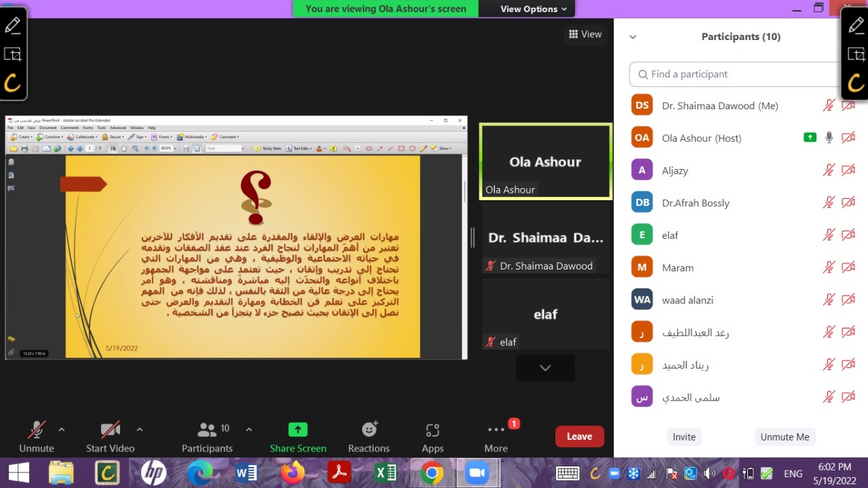868x488 pixels.
Task: Launch Google Chrome from the taskbar
Action: coord(431,472)
